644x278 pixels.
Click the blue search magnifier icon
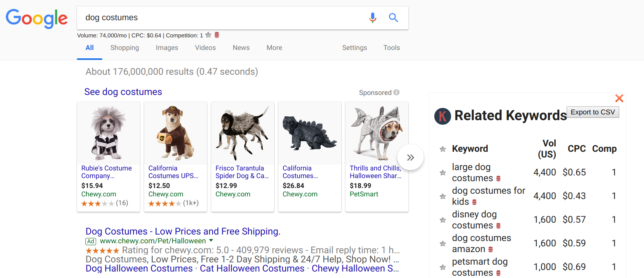[393, 18]
